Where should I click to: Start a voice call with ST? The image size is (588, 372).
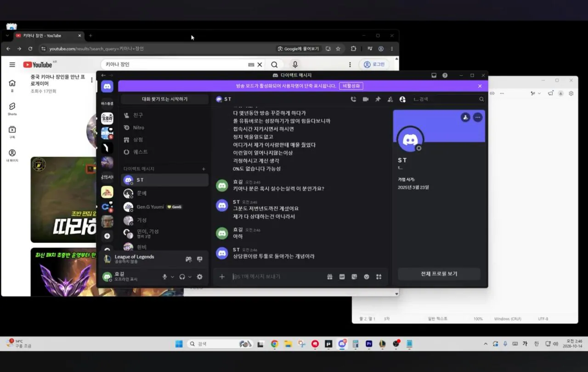(353, 99)
